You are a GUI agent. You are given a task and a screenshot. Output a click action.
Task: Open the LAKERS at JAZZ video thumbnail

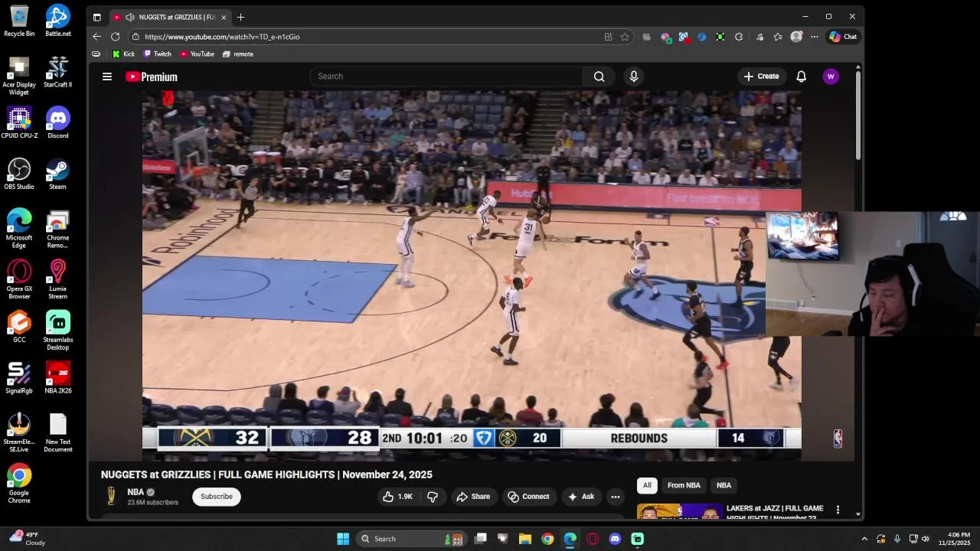(679, 511)
